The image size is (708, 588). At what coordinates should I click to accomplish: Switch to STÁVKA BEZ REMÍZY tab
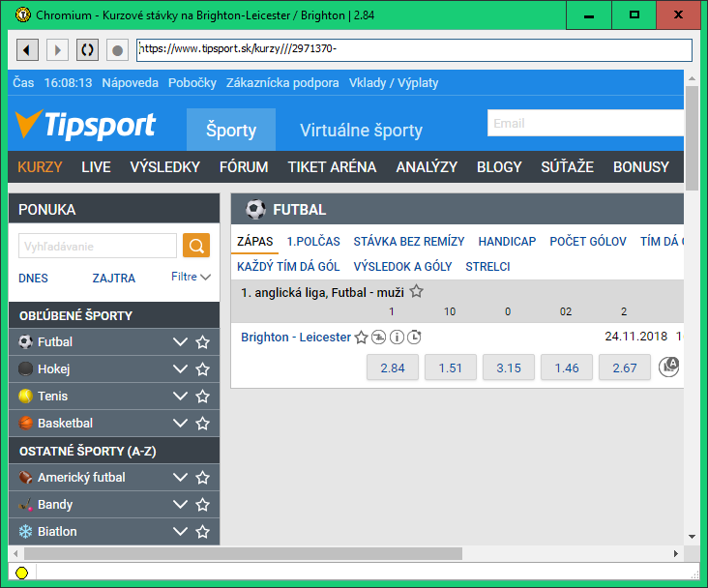click(408, 242)
